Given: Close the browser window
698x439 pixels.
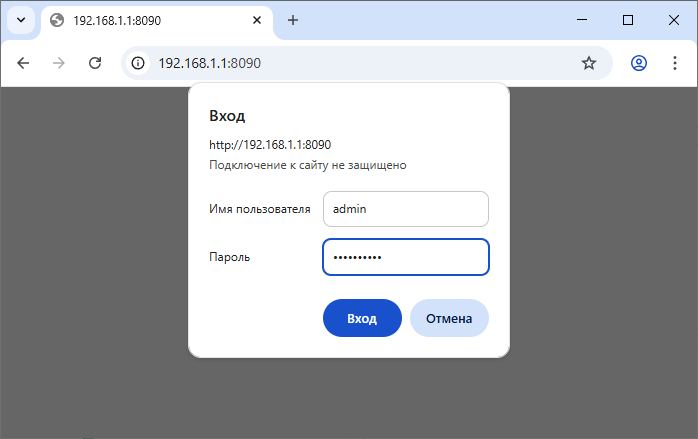Looking at the screenshot, I should [674, 20].
